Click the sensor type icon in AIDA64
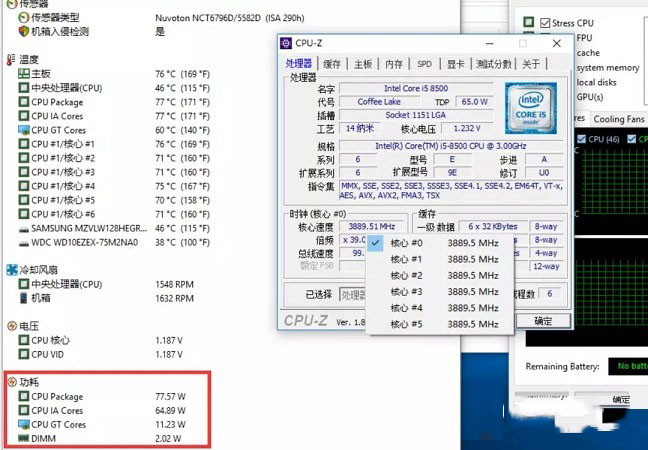Screen dimensions: 648x450 (x=24, y=17)
